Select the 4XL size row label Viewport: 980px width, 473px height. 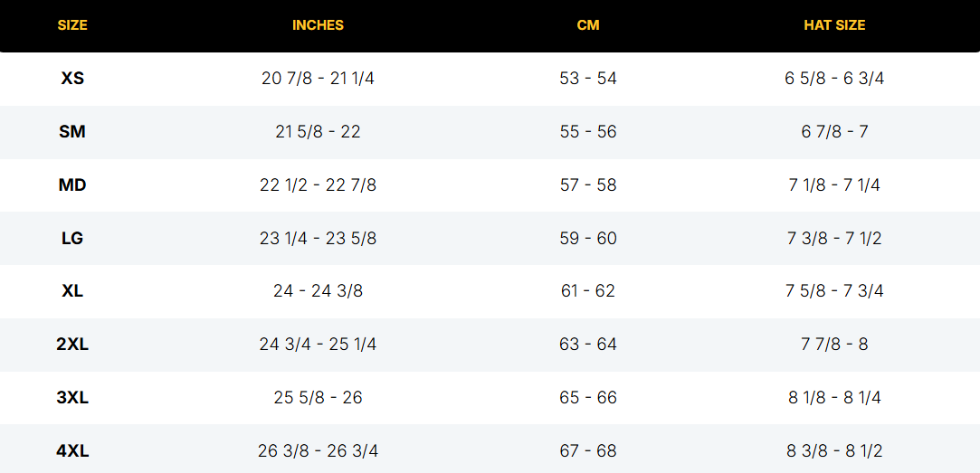point(72,450)
